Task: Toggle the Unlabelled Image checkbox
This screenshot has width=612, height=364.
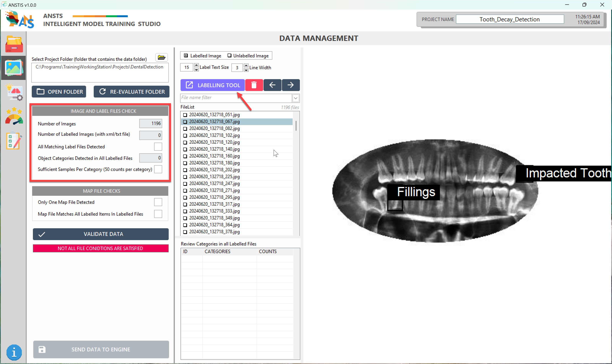Action: coord(229,56)
